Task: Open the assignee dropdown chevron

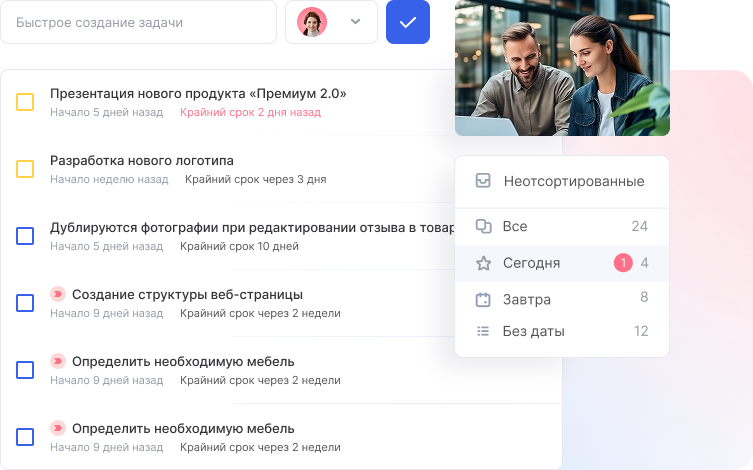Action: pyautogui.click(x=355, y=22)
